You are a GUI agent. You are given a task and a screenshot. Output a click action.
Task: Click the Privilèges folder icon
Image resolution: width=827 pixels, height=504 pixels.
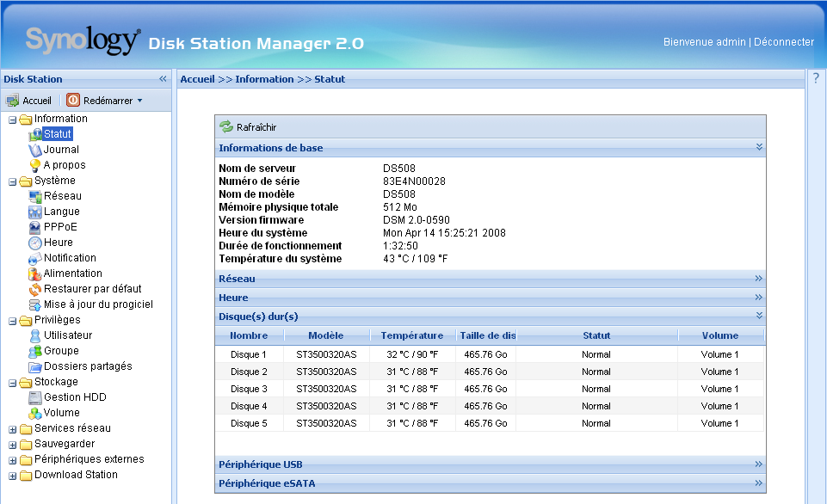25,321
